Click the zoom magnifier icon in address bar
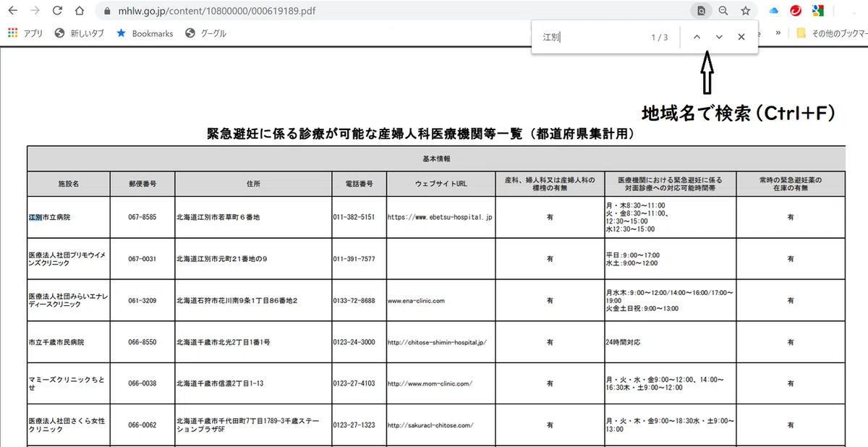This screenshot has height=447, width=868. point(723,11)
